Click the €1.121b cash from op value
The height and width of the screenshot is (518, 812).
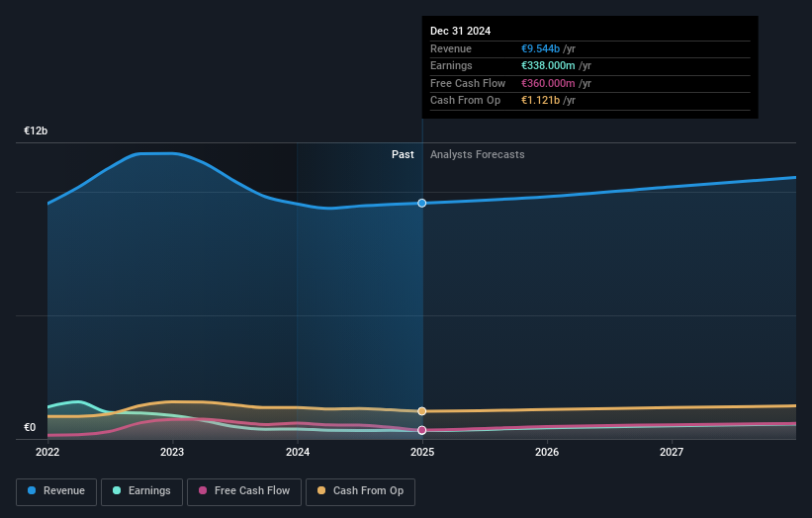click(x=540, y=101)
